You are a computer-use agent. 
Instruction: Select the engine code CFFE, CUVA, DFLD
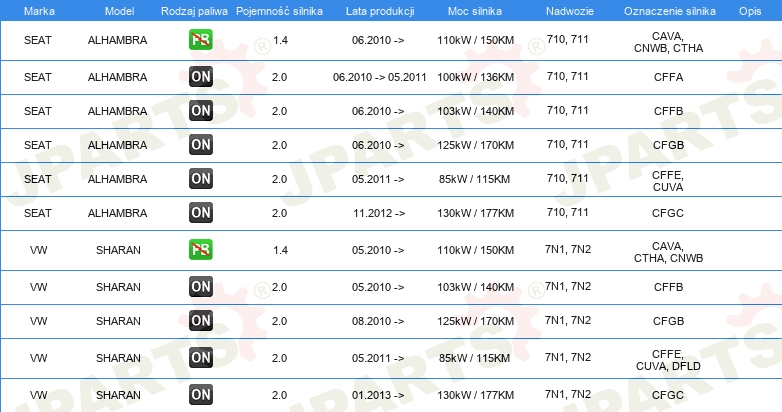coord(668,360)
